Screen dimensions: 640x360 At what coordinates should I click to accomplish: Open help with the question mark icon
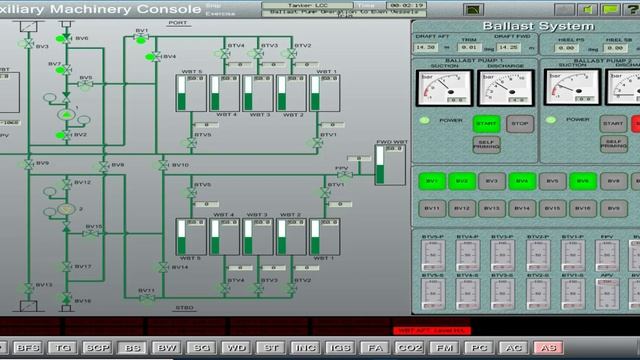[x=632, y=9]
